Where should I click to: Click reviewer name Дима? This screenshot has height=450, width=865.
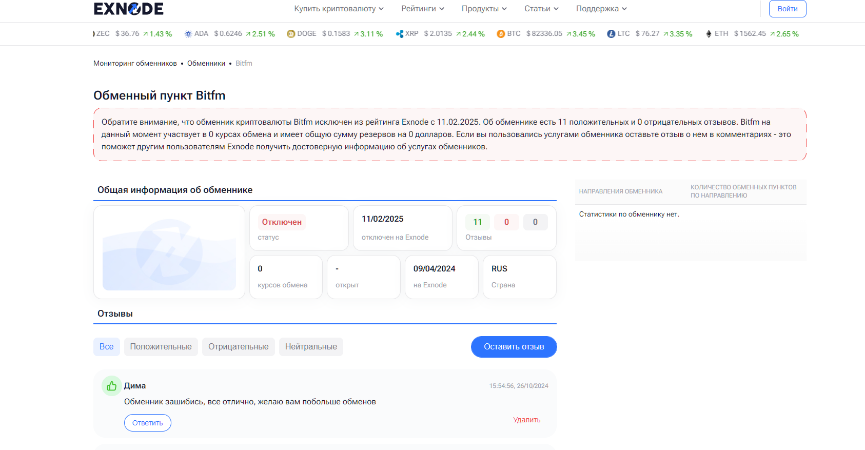tap(135, 385)
